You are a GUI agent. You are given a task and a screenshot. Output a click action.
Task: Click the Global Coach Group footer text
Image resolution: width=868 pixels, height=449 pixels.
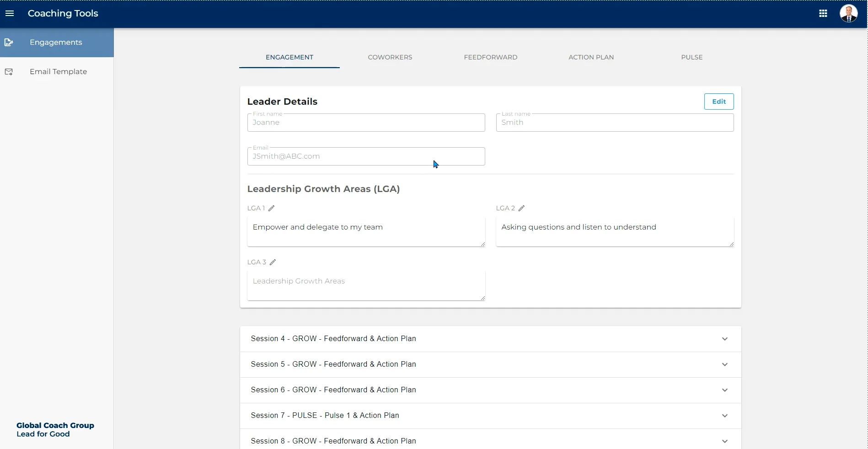click(x=55, y=425)
